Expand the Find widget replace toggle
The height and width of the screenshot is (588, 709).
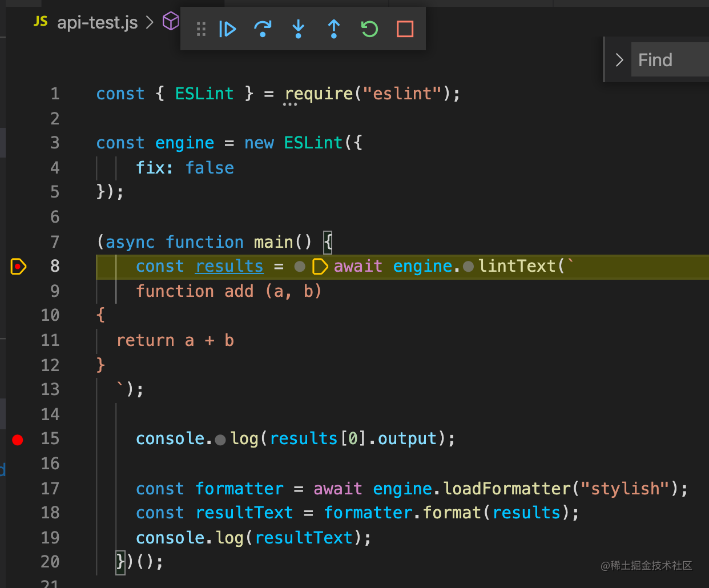point(619,60)
